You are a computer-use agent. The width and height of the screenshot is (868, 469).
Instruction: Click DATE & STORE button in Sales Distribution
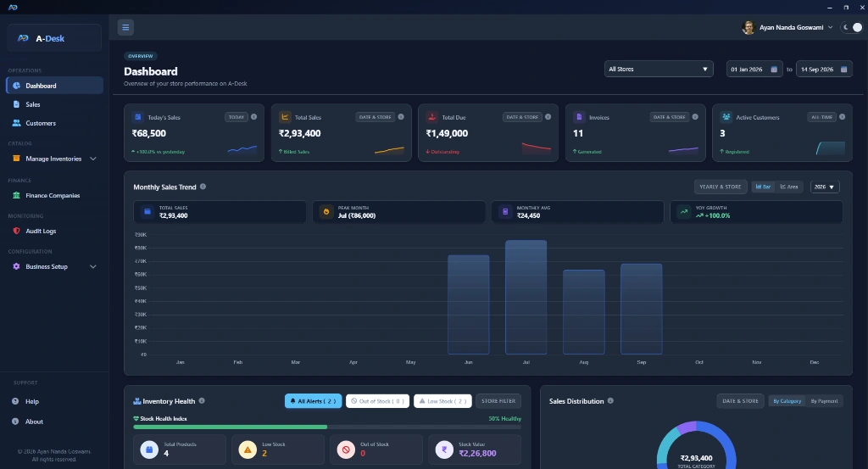coord(740,401)
